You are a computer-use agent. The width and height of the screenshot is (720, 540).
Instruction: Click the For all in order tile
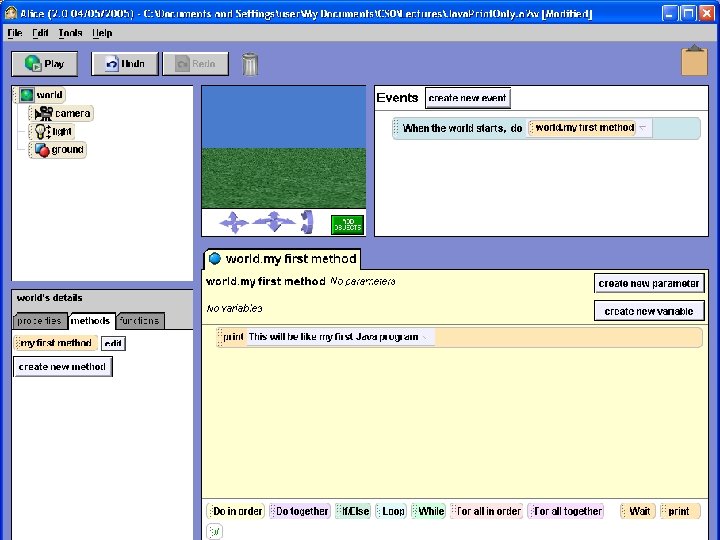pyautogui.click(x=486, y=511)
